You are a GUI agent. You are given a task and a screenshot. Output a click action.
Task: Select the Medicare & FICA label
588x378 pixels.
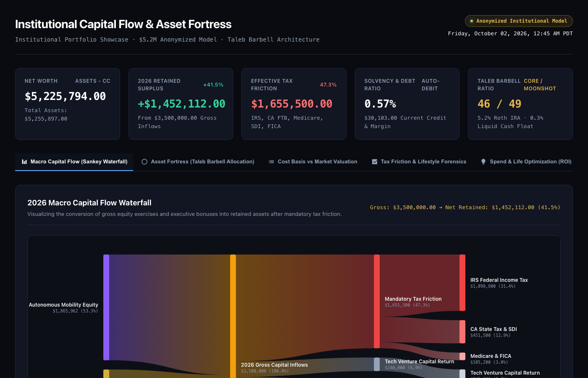pyautogui.click(x=491, y=356)
